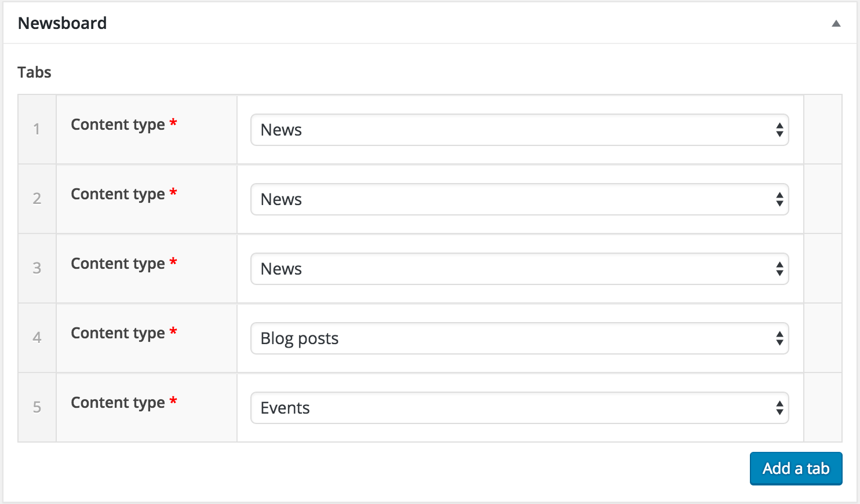Click the up-down arrows on the row 1 News select

[779, 130]
